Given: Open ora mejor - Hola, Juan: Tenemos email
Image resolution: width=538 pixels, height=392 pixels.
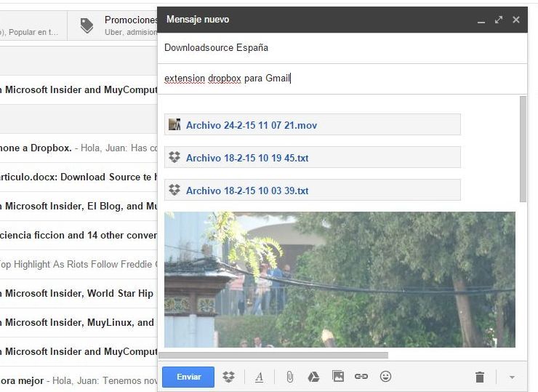Looking at the screenshot, I should point(79,380).
